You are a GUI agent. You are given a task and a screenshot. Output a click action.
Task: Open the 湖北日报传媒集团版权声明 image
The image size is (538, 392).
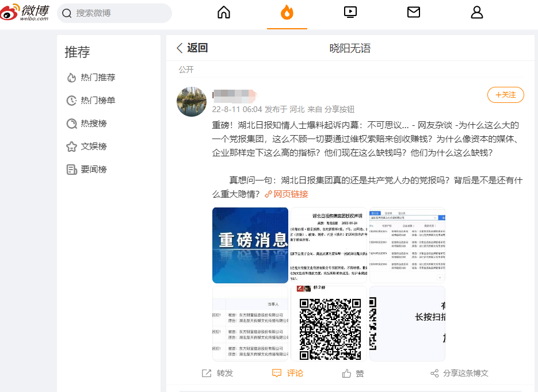(x=329, y=245)
